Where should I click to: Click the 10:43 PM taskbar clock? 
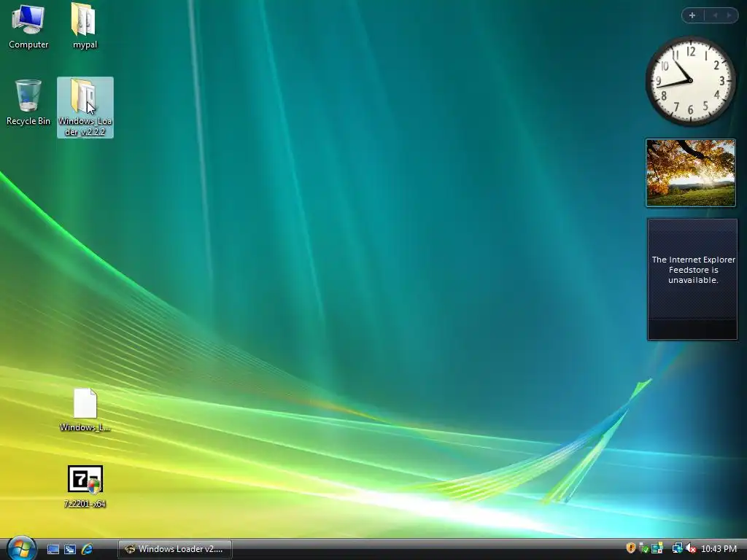pyautogui.click(x=719, y=548)
